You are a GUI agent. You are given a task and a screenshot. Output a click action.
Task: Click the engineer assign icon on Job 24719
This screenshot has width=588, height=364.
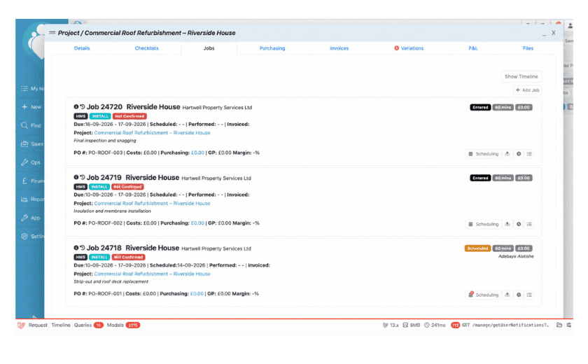[x=507, y=224]
